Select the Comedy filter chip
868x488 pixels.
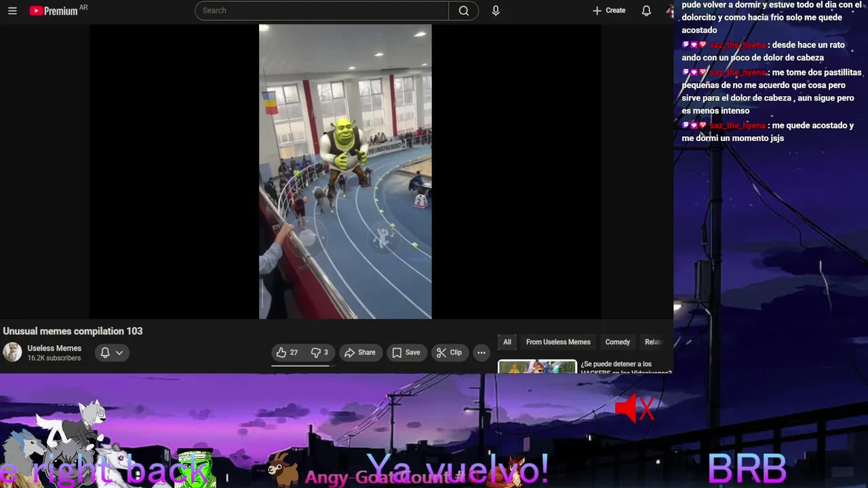tap(618, 342)
